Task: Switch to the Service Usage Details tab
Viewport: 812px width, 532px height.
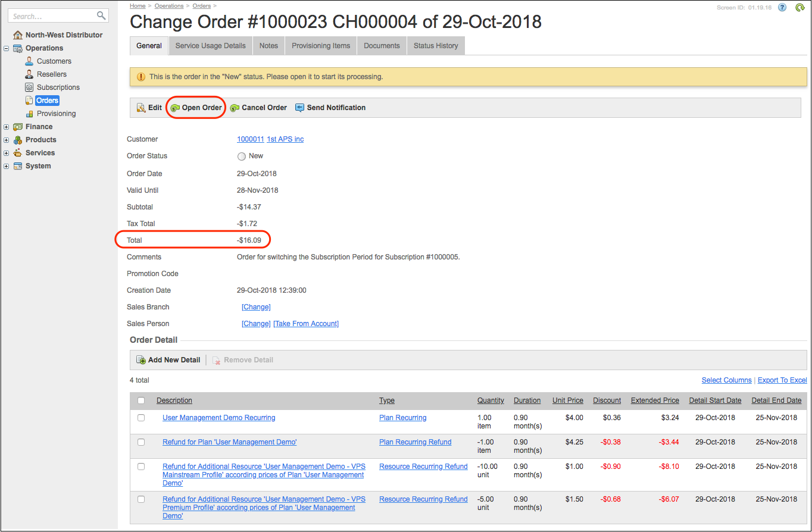Action: click(210, 46)
